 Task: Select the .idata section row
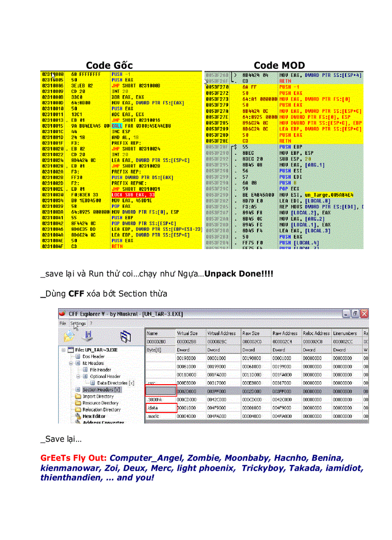pos(152,407)
